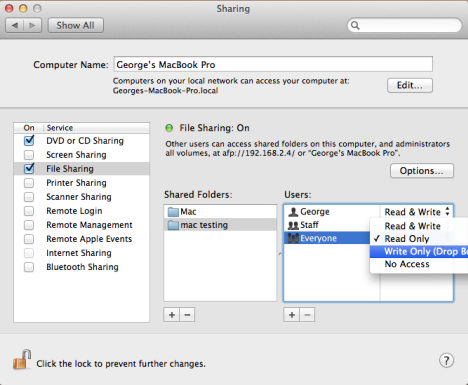468x385 pixels.
Task: Enable the Screen Sharing checkbox
Action: click(29, 155)
